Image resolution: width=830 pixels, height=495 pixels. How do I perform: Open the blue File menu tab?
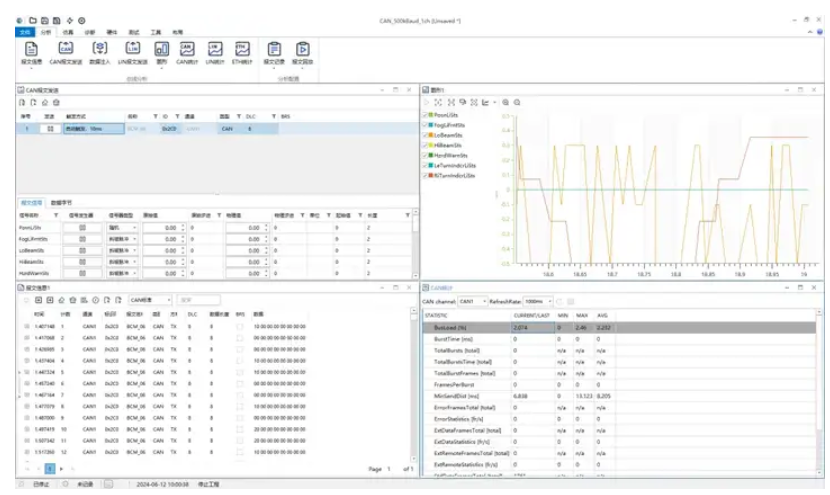25,31
